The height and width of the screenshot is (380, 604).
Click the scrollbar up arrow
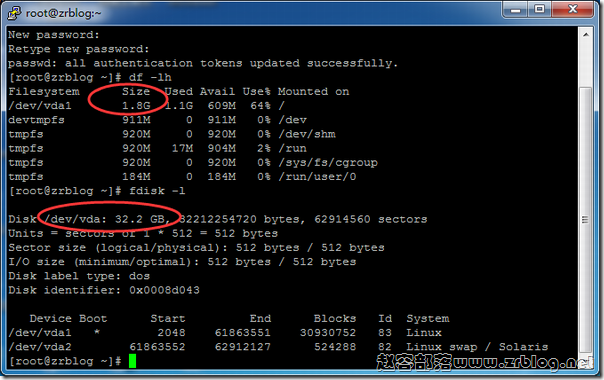[586, 35]
